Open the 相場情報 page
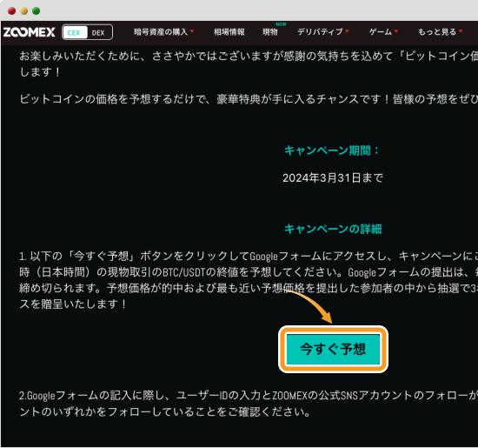478x448 pixels. pos(229,31)
